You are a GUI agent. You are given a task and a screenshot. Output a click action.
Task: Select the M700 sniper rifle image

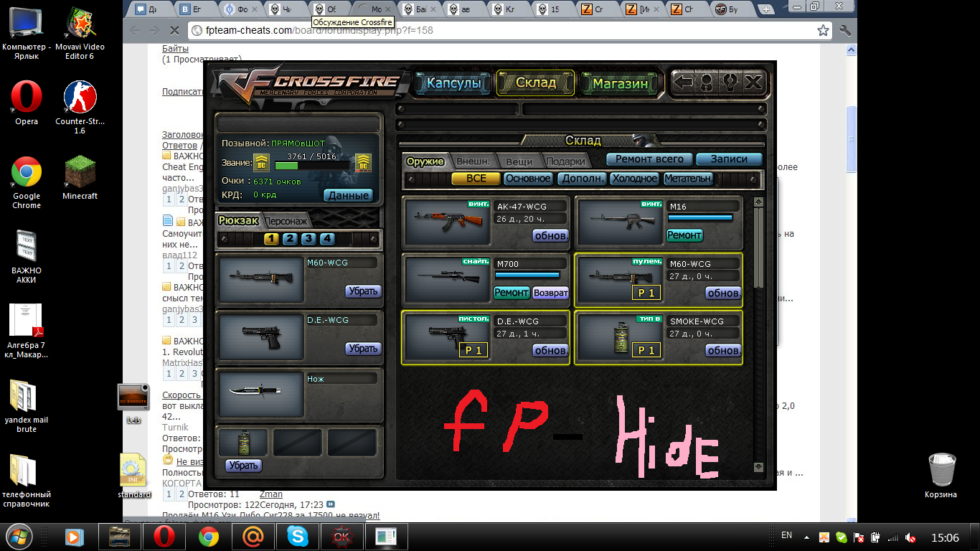coord(448,279)
